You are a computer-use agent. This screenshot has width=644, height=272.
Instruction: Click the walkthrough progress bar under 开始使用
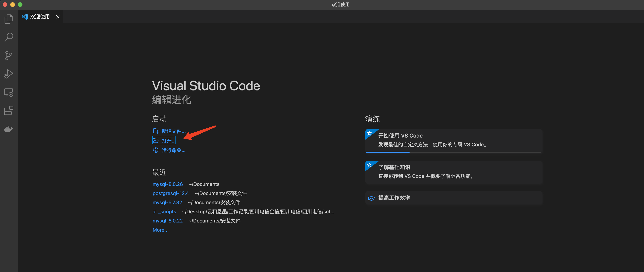453,152
